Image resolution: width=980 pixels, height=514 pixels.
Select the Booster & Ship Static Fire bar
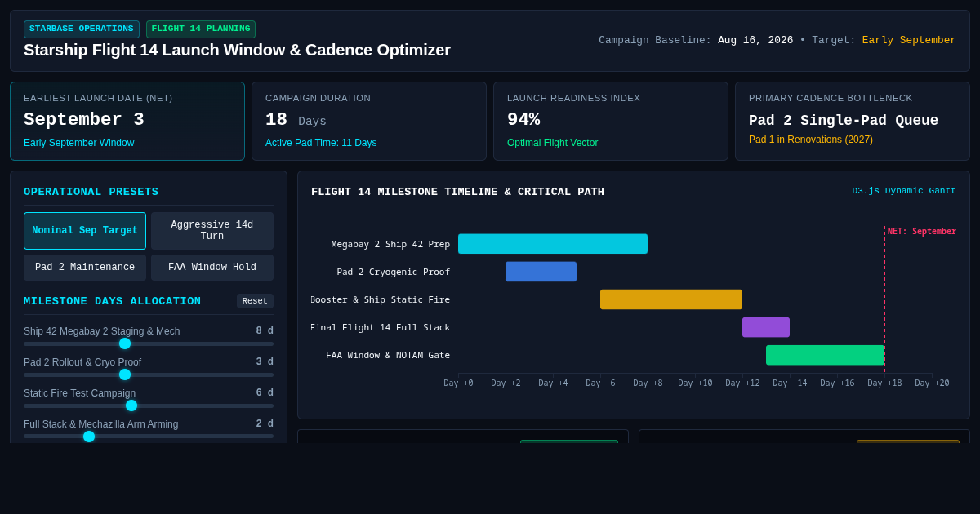click(x=671, y=299)
